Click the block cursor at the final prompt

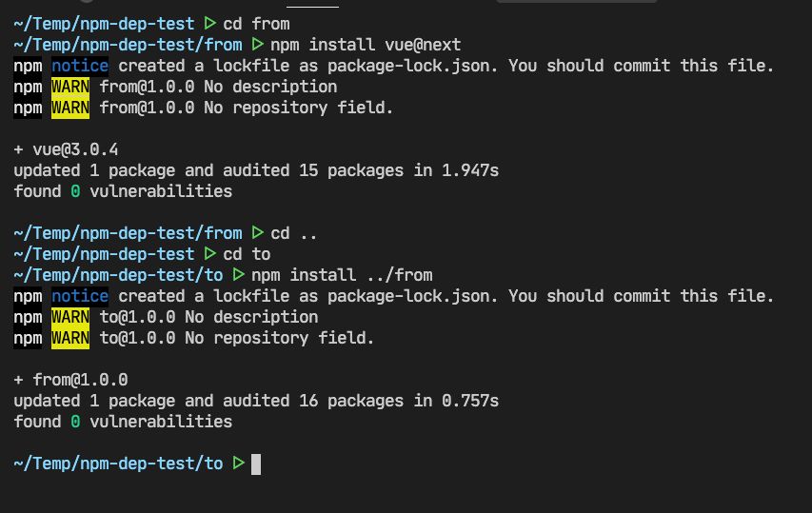click(x=255, y=464)
